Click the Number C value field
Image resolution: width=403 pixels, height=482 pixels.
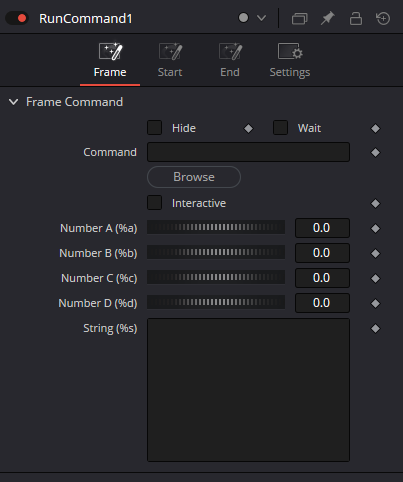[x=322, y=278]
